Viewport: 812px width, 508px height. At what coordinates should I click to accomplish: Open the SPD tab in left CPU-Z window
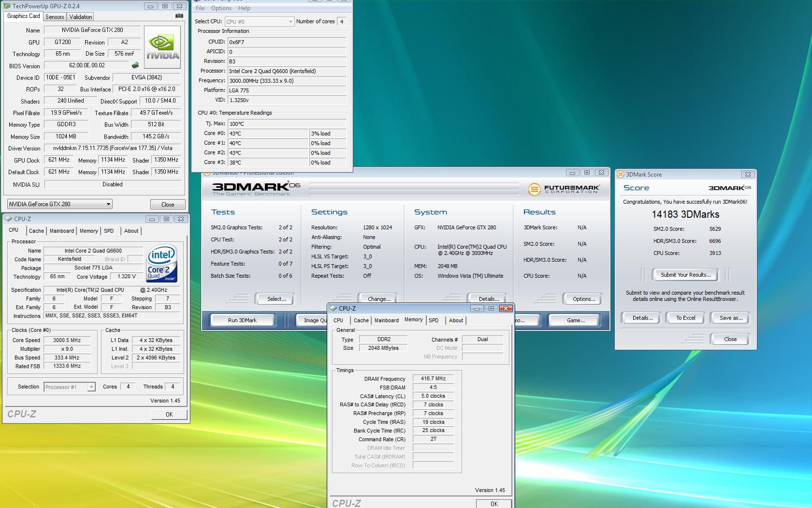coord(109,231)
